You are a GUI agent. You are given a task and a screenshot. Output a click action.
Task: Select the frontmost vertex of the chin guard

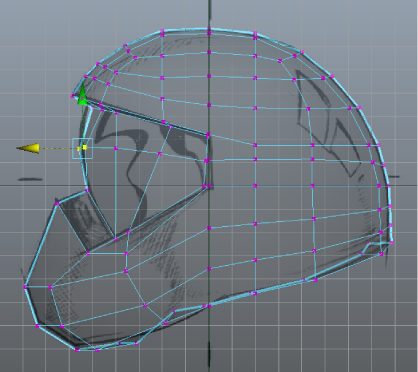tap(25, 287)
